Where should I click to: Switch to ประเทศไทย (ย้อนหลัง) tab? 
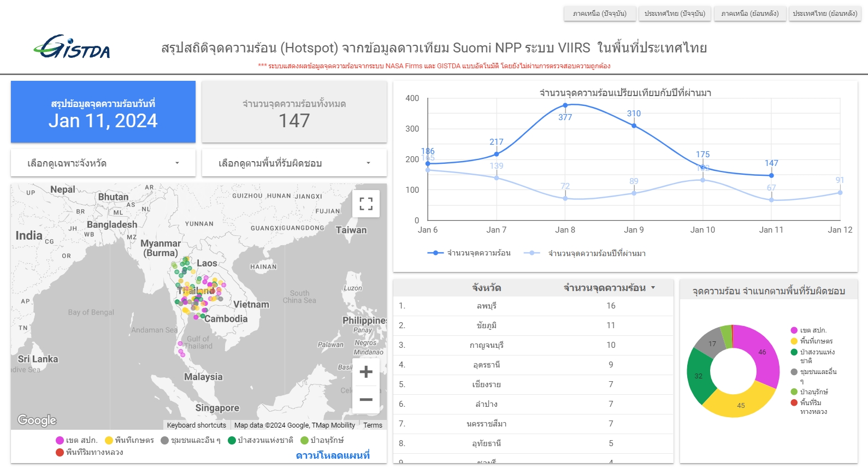pos(825,14)
